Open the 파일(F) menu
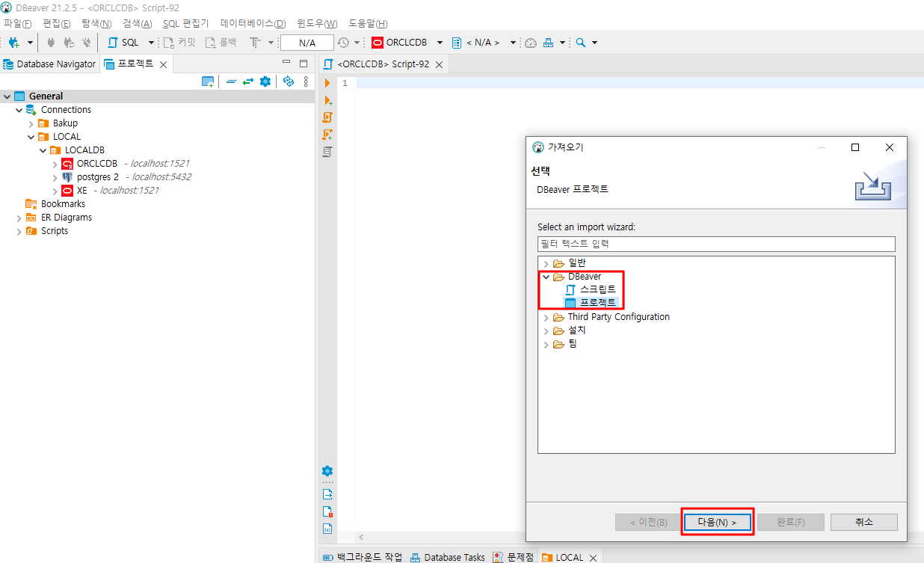The image size is (924, 563). coord(18,23)
